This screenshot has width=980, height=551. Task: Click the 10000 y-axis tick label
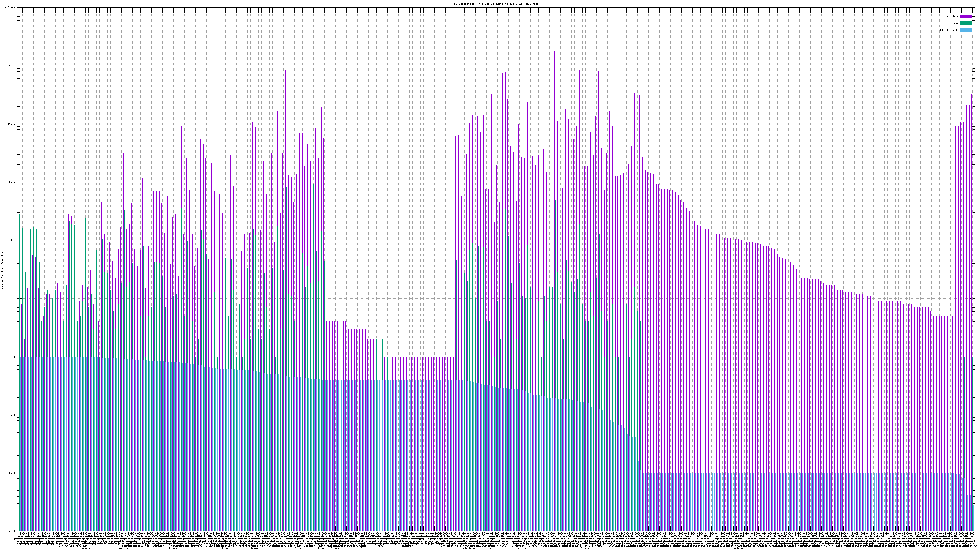(x=12, y=124)
